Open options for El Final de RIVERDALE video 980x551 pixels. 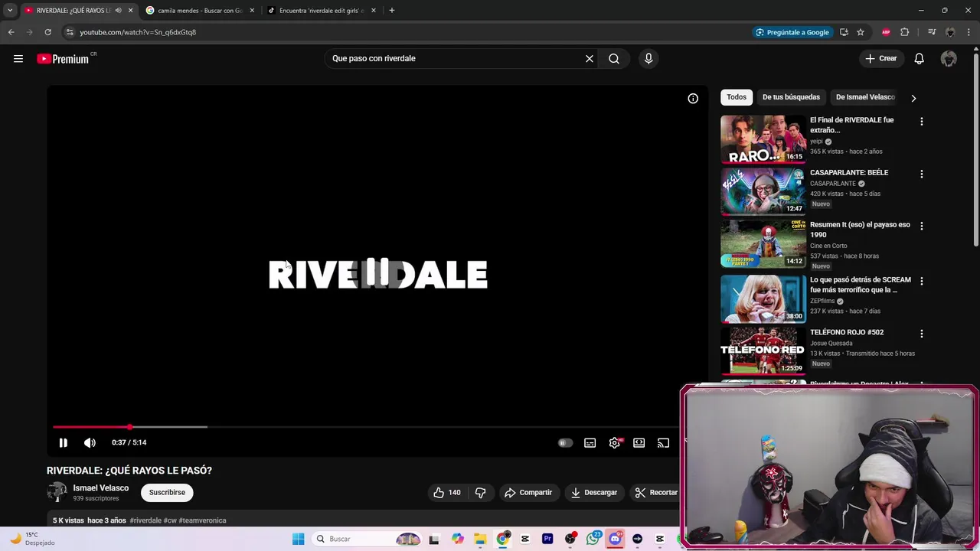922,122
